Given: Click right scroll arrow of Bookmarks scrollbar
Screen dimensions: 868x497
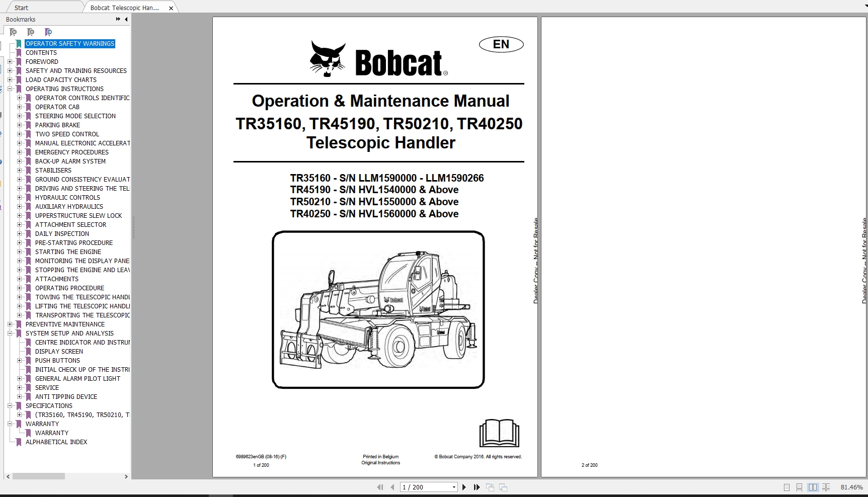Looking at the screenshot, I should coord(126,476).
